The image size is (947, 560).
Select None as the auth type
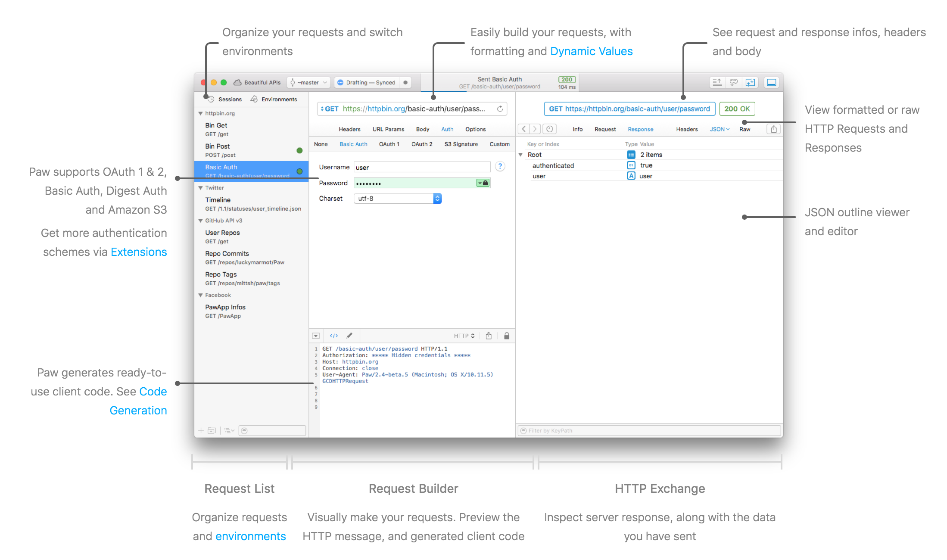[x=321, y=144]
